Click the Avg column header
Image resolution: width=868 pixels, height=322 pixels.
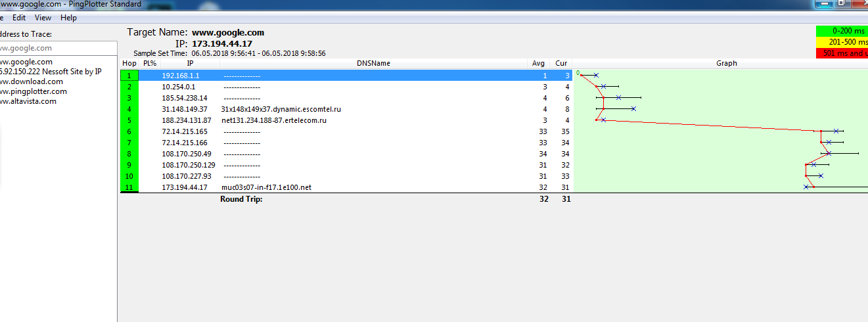(538, 64)
